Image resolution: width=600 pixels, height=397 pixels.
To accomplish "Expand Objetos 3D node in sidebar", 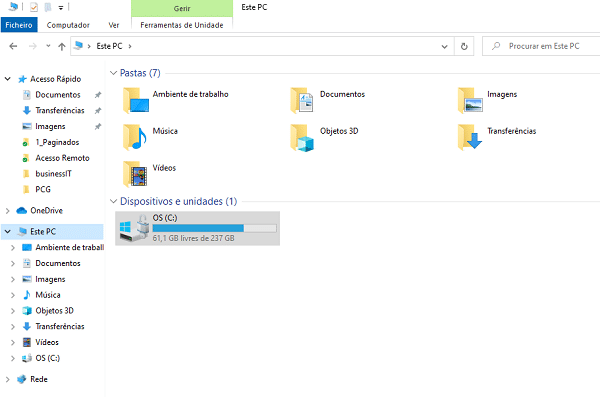I will point(13,311).
